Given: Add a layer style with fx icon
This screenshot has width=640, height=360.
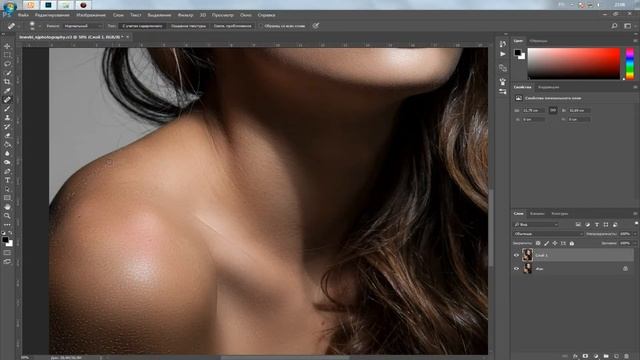Looking at the screenshot, I should click(x=575, y=356).
